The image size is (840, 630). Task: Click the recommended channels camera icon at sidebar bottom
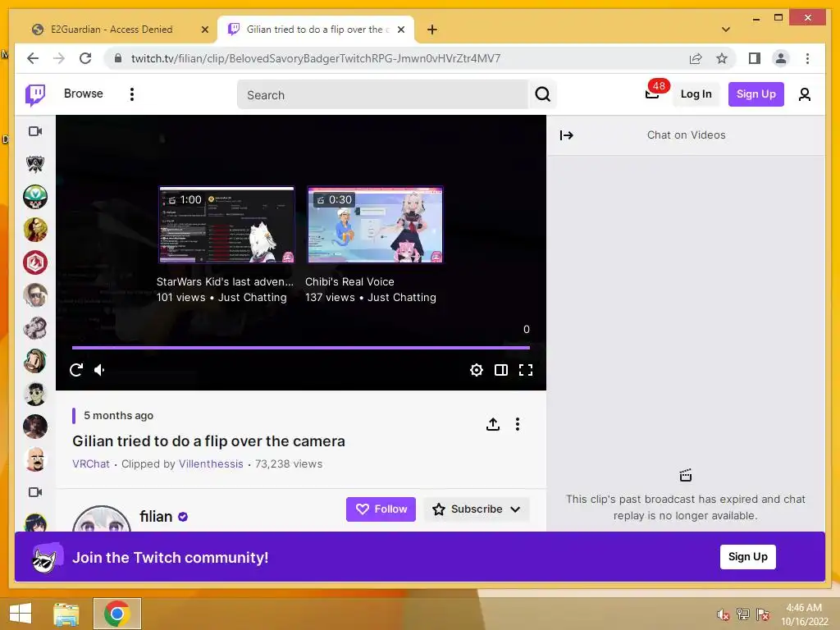click(35, 492)
